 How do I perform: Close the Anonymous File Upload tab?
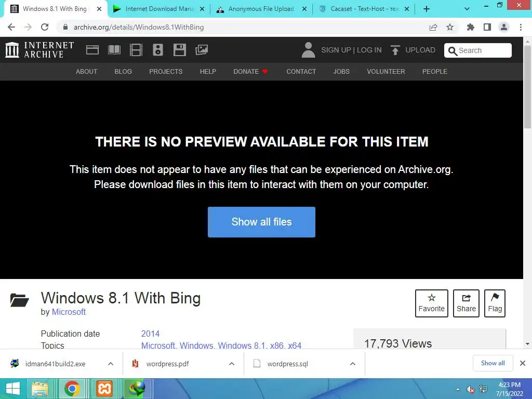304,9
